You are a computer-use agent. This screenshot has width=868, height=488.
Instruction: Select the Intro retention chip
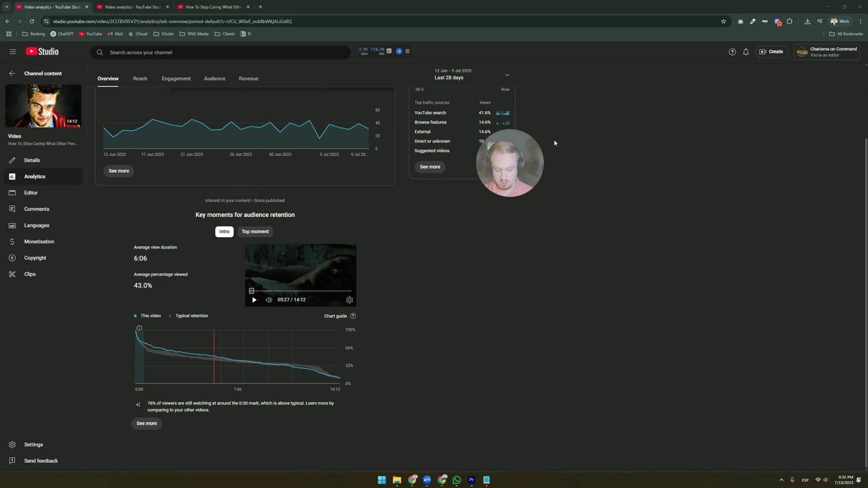click(224, 232)
